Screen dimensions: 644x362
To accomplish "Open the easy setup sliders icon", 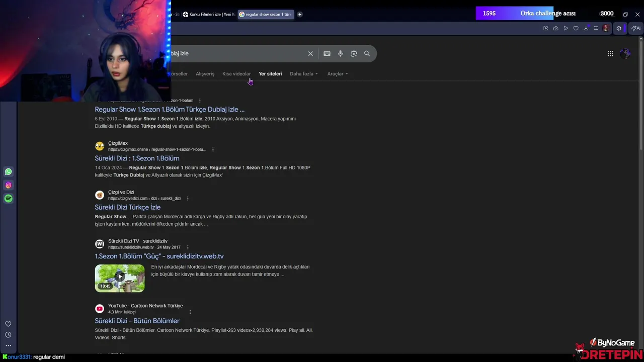I will coord(596,28).
